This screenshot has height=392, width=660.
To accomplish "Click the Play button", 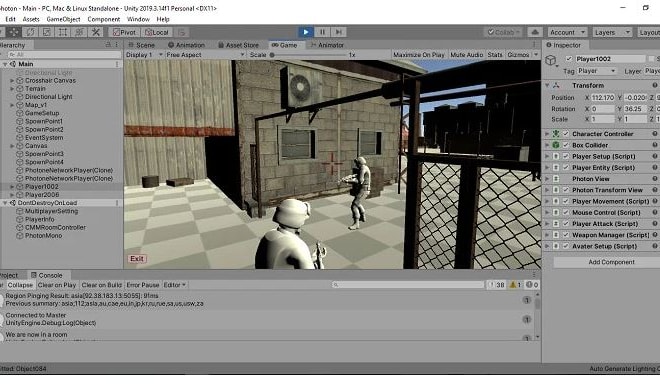I will 306,32.
